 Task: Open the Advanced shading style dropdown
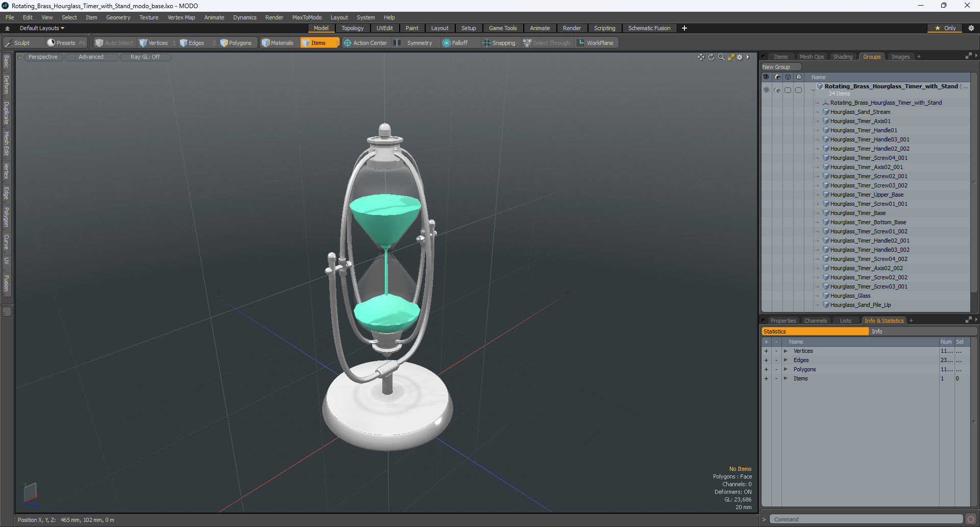[91, 57]
